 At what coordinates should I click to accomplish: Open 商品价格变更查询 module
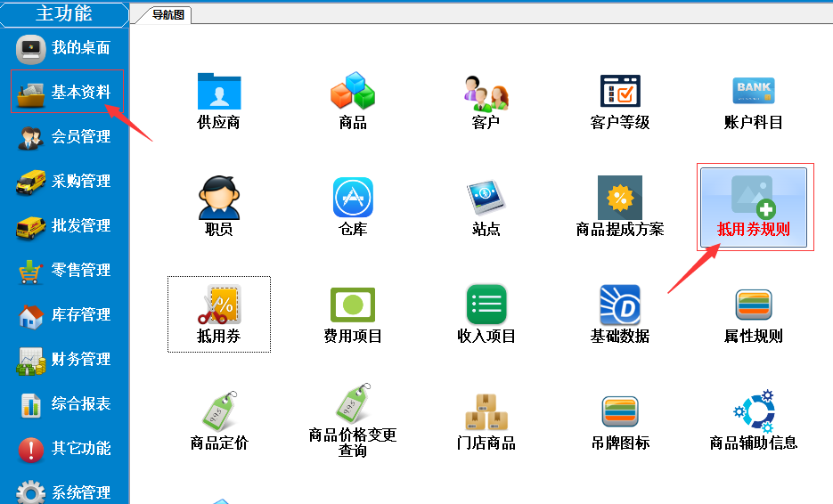pyautogui.click(x=353, y=421)
